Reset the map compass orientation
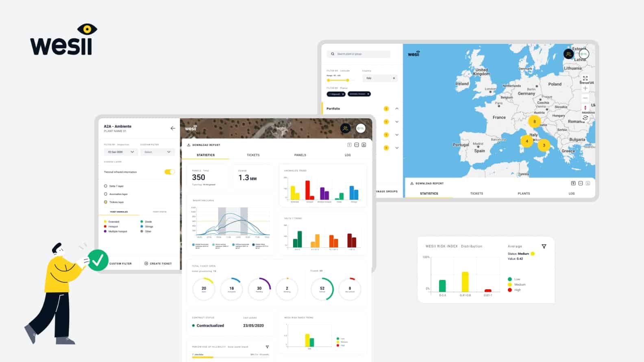The height and width of the screenshot is (362, 644). [x=585, y=108]
